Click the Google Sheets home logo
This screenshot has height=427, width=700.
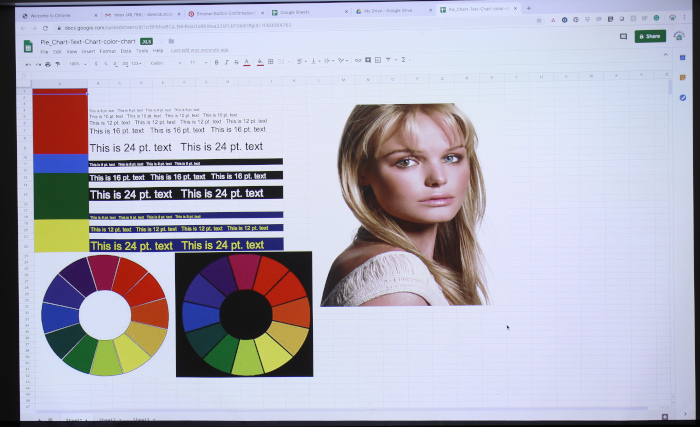coord(28,46)
